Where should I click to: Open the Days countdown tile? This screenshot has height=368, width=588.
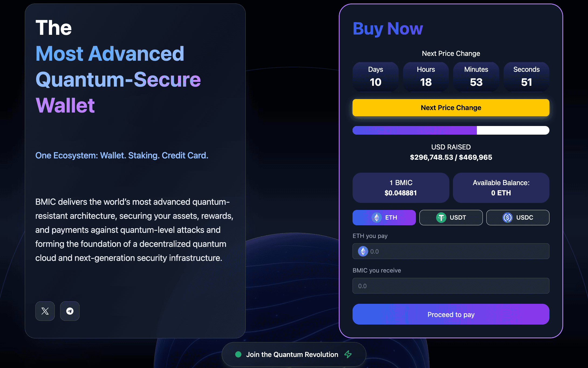pos(375,77)
